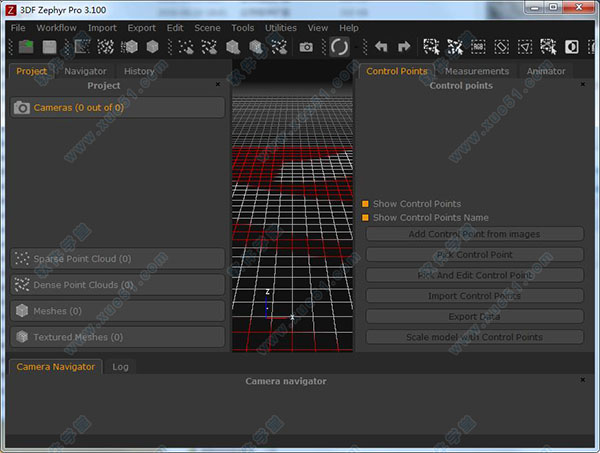The image size is (600, 453).
Task: Click the dense point cloud edit icon
Action: click(210, 47)
